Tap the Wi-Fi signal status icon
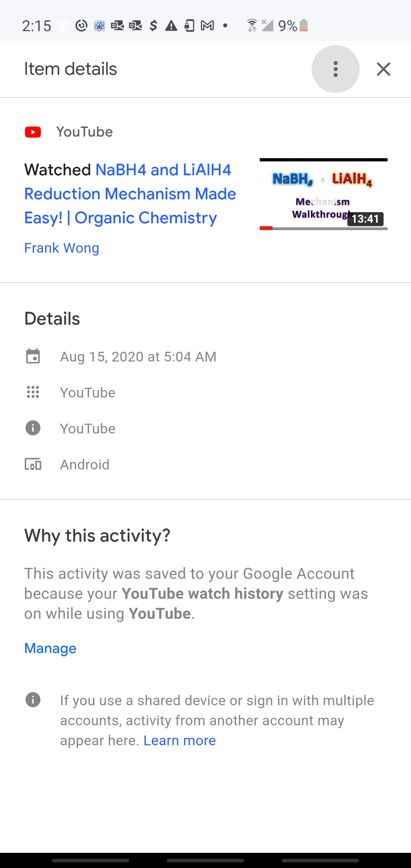This screenshot has height=868, width=411. point(252,26)
